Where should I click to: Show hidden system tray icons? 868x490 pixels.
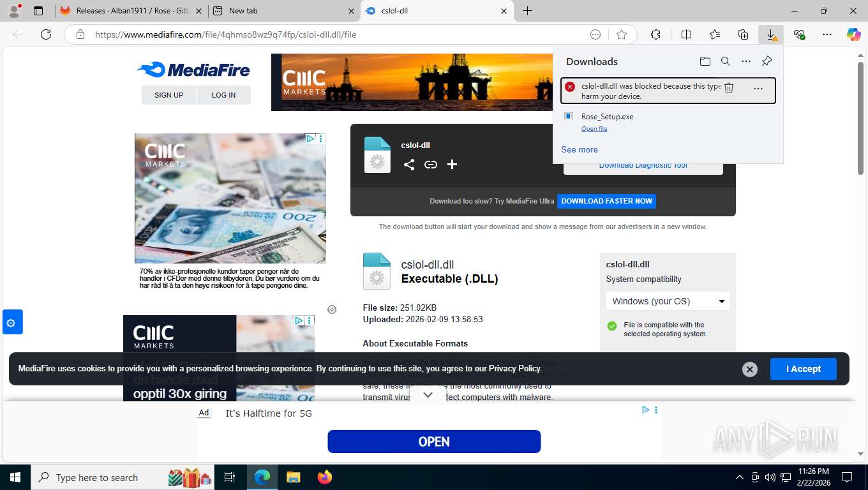click(x=739, y=477)
